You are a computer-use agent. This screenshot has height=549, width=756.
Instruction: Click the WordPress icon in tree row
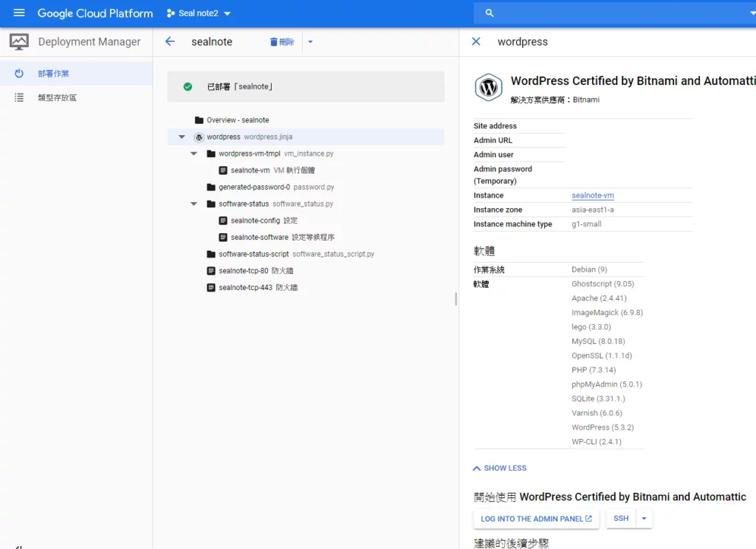click(199, 137)
